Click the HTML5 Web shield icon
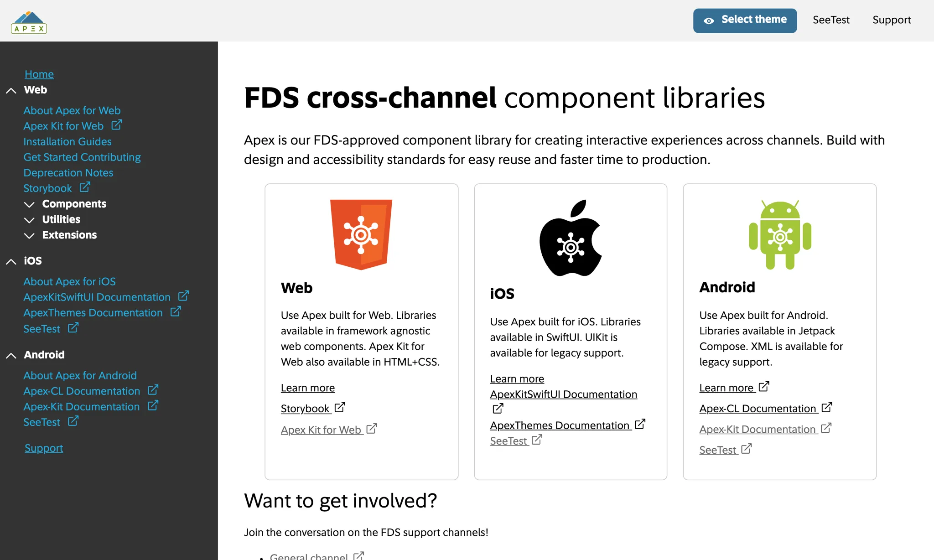This screenshot has width=934, height=560. coord(361,234)
